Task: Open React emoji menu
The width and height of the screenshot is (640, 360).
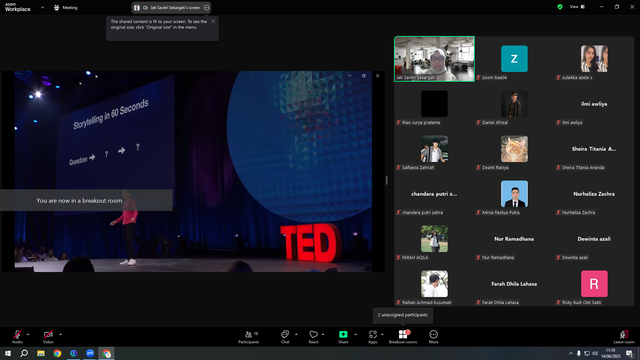Action: point(313,336)
